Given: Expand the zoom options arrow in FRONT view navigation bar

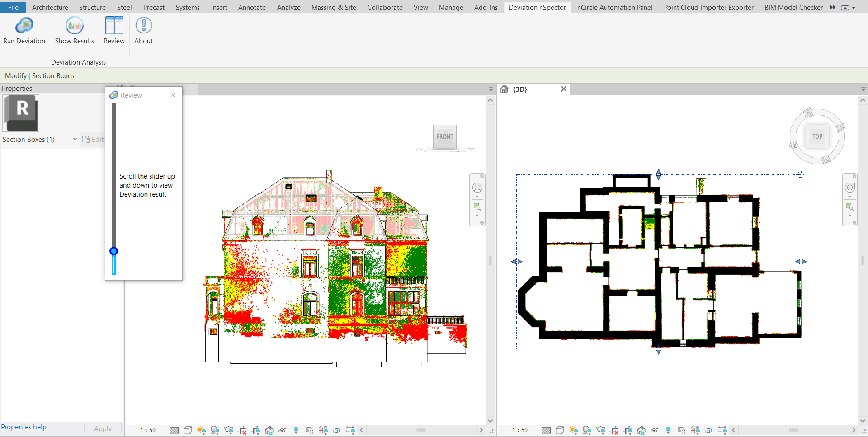Looking at the screenshot, I should (x=477, y=216).
